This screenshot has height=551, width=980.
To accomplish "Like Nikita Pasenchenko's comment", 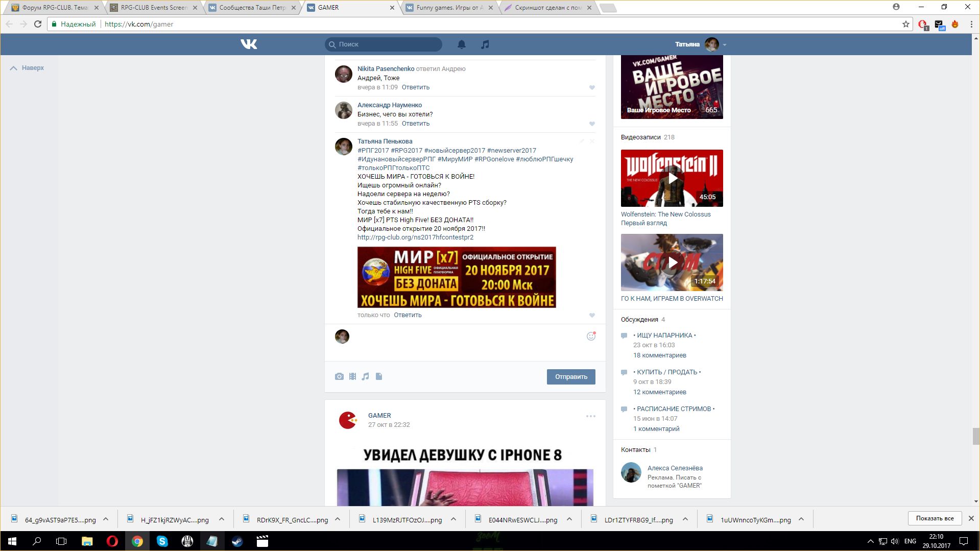I will (592, 87).
